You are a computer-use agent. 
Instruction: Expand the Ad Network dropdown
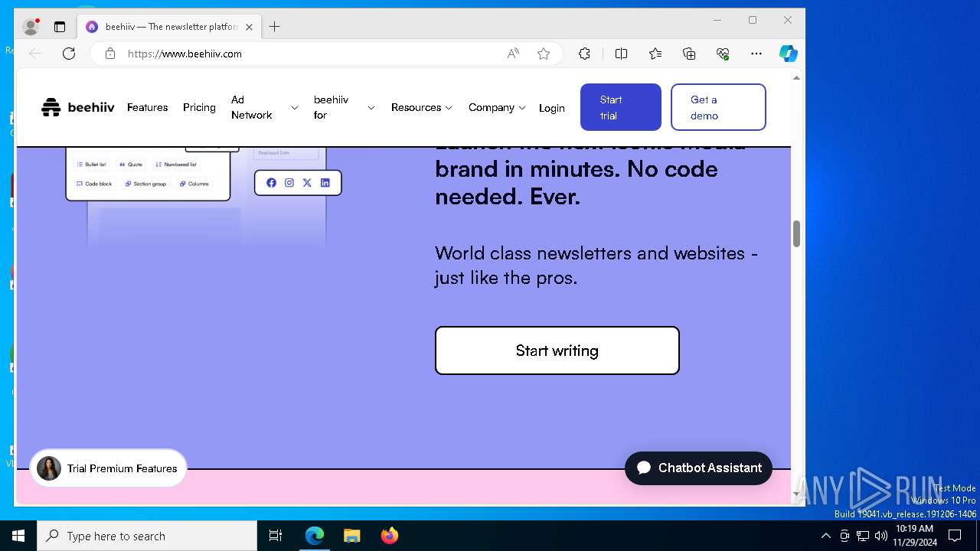[265, 107]
